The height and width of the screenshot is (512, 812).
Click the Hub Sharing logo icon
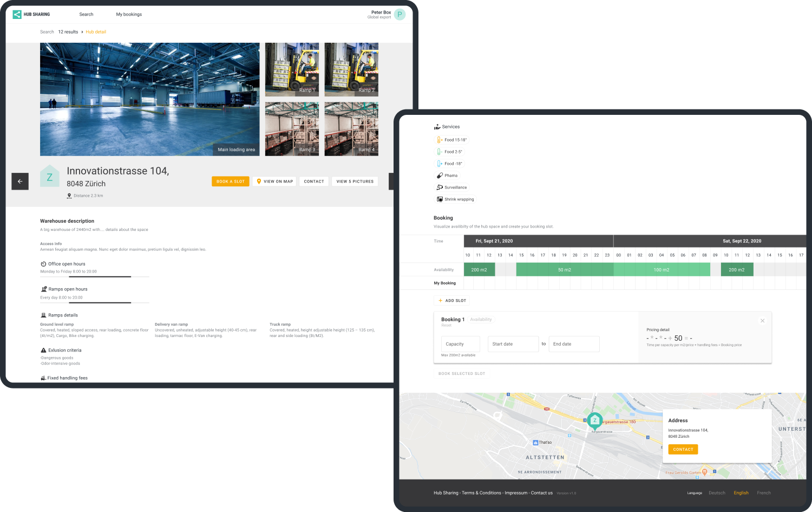click(17, 15)
